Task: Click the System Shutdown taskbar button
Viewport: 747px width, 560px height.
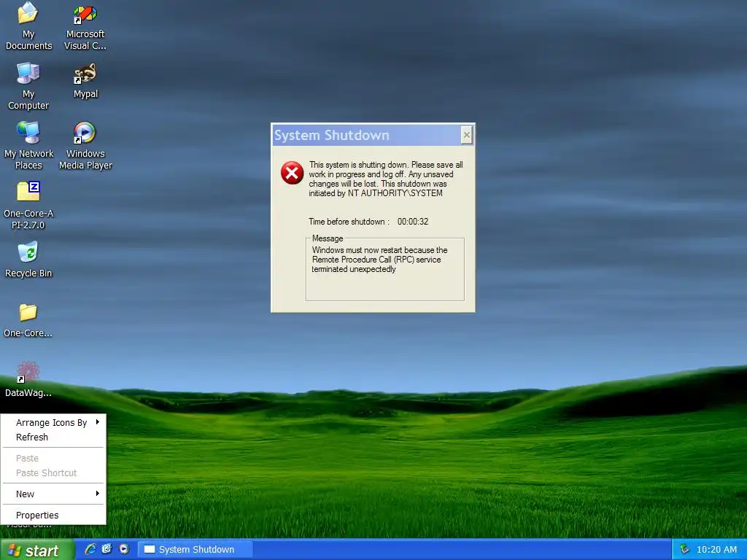Action: pyautogui.click(x=196, y=550)
